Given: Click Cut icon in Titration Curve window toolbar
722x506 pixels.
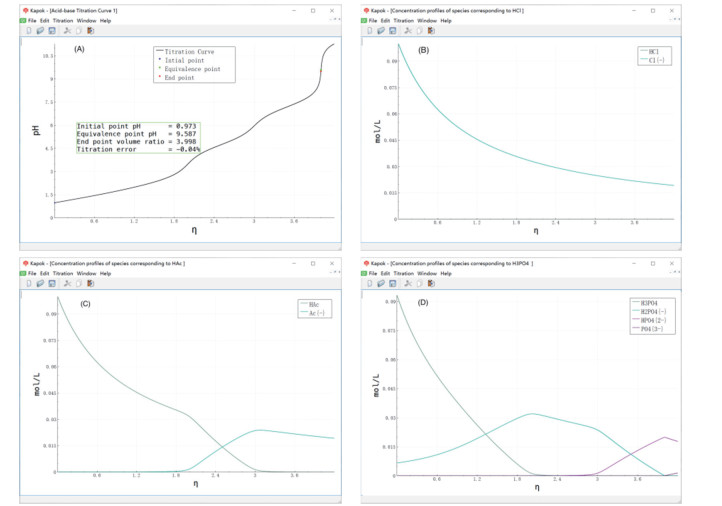Looking at the screenshot, I should coord(67,30).
